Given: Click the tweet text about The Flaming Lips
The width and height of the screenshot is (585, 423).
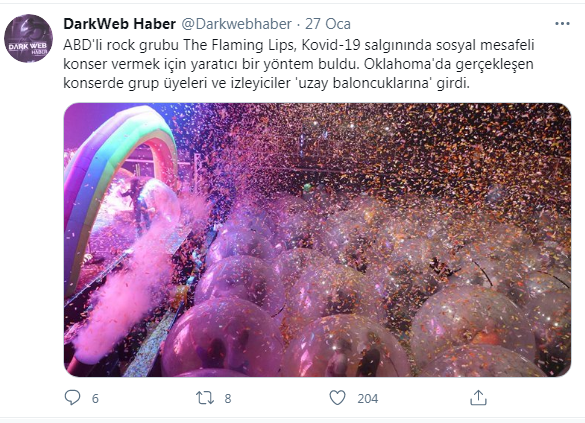Looking at the screenshot, I should click(x=299, y=64).
